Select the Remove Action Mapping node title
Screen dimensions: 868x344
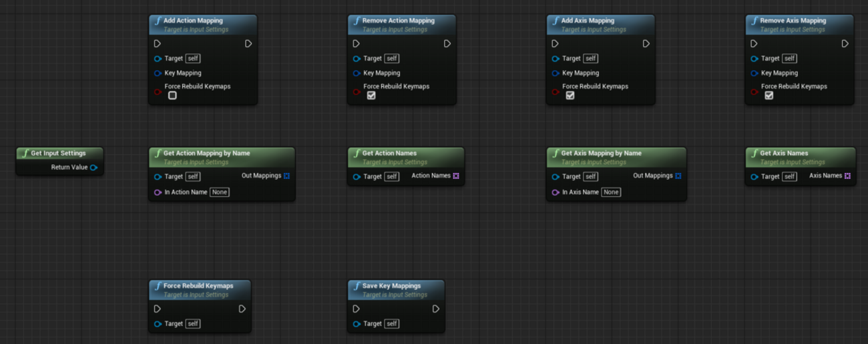pos(398,21)
